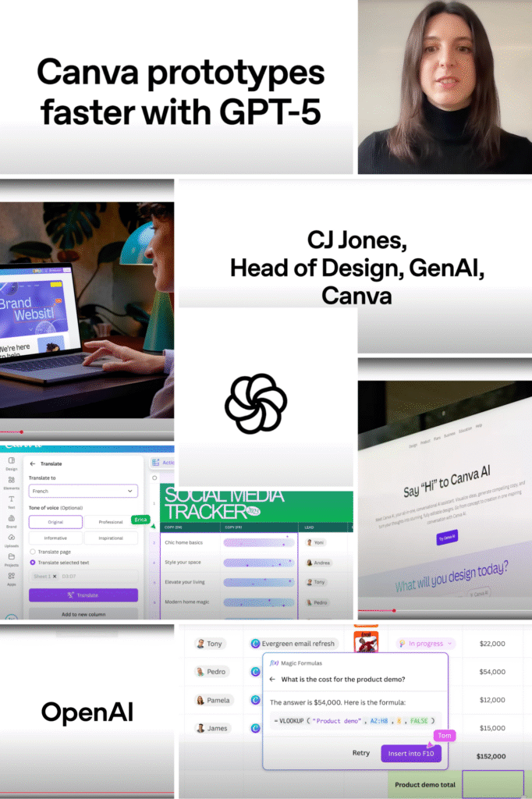Remove the Sheet 1 chip with X
Screen dimensions: 532x799
tap(55, 577)
